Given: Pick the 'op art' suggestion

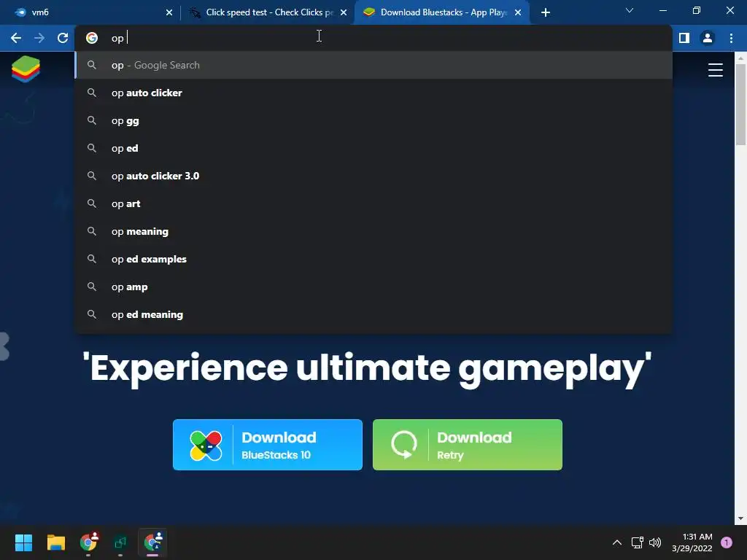Looking at the screenshot, I should [x=373, y=204].
